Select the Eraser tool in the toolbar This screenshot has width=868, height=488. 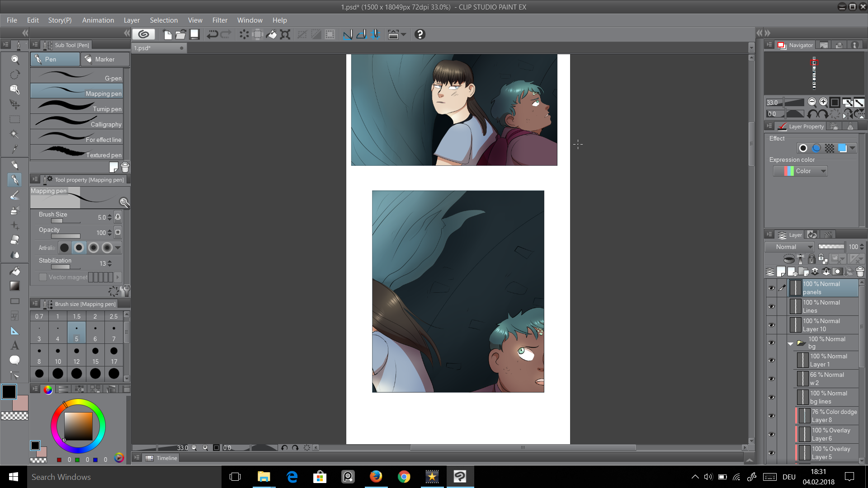click(14, 239)
